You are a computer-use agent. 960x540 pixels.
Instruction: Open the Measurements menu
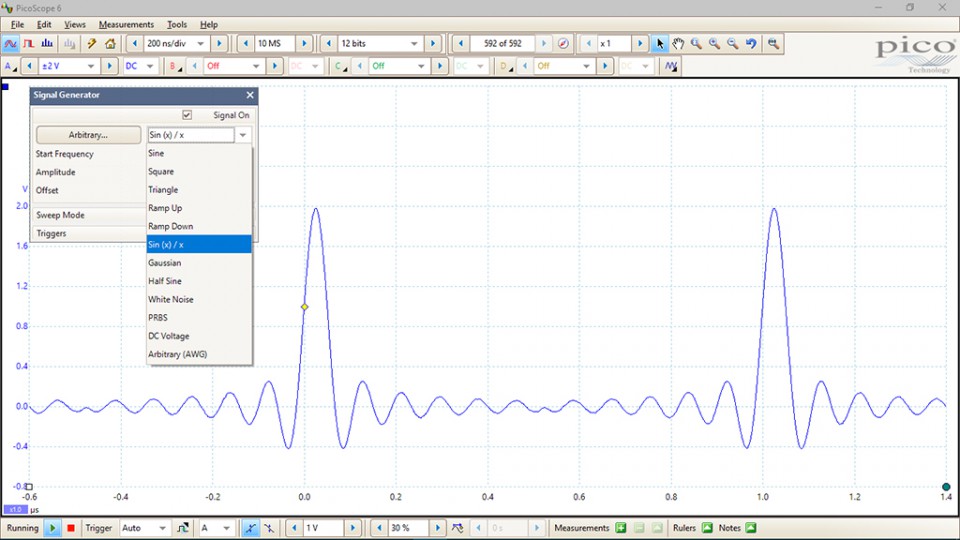coord(126,24)
